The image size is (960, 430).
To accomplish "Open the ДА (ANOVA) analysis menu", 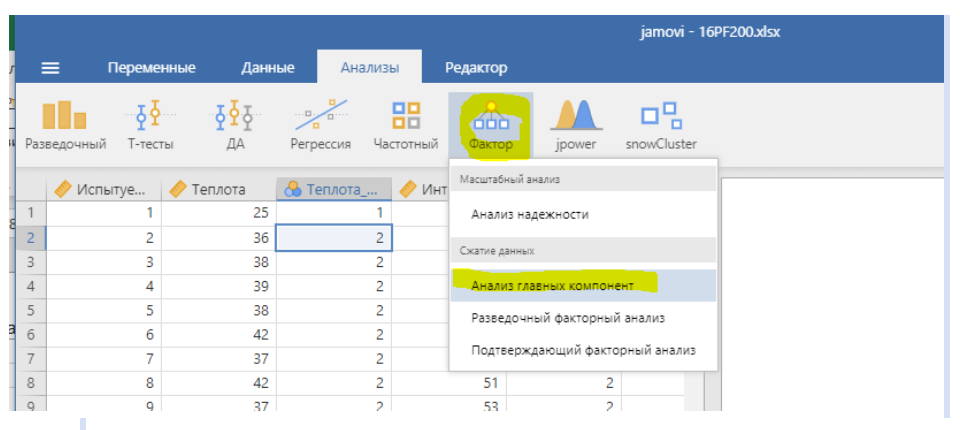I will click(x=234, y=126).
